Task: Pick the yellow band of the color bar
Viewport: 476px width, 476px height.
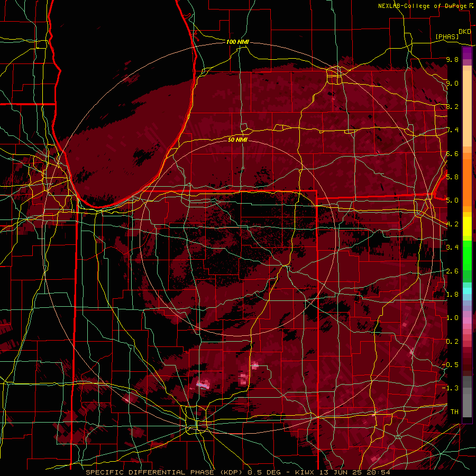Action: coord(467,226)
